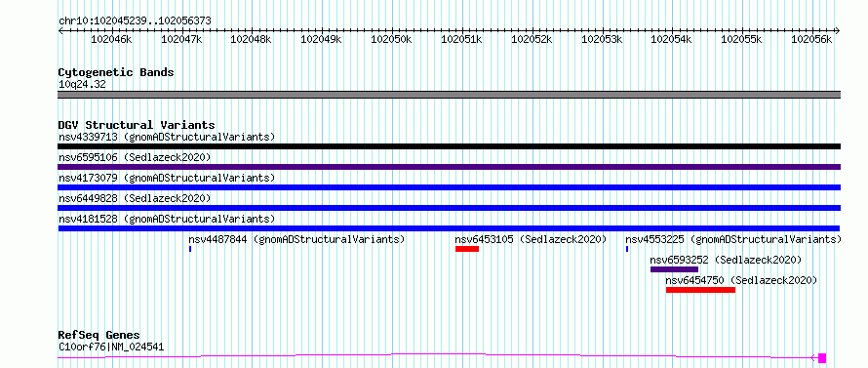Click the RefSeq Genes track title
The height and width of the screenshot is (368, 868).
[x=99, y=336]
